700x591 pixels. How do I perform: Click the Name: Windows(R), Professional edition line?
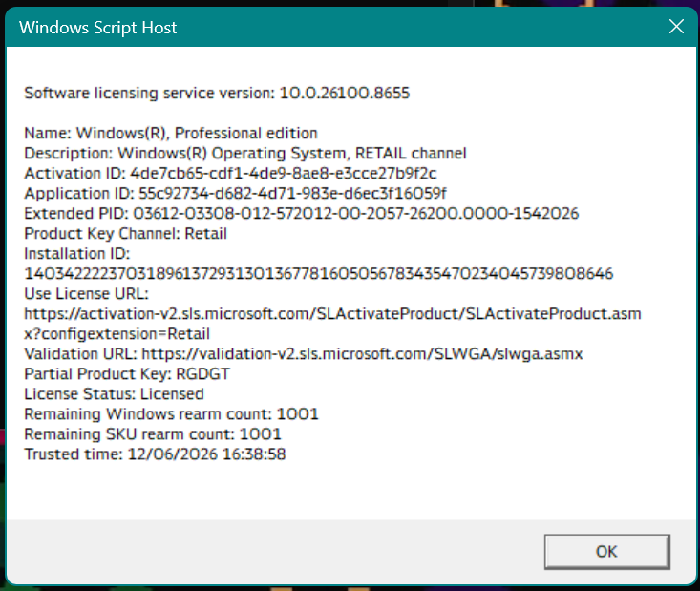click(171, 133)
